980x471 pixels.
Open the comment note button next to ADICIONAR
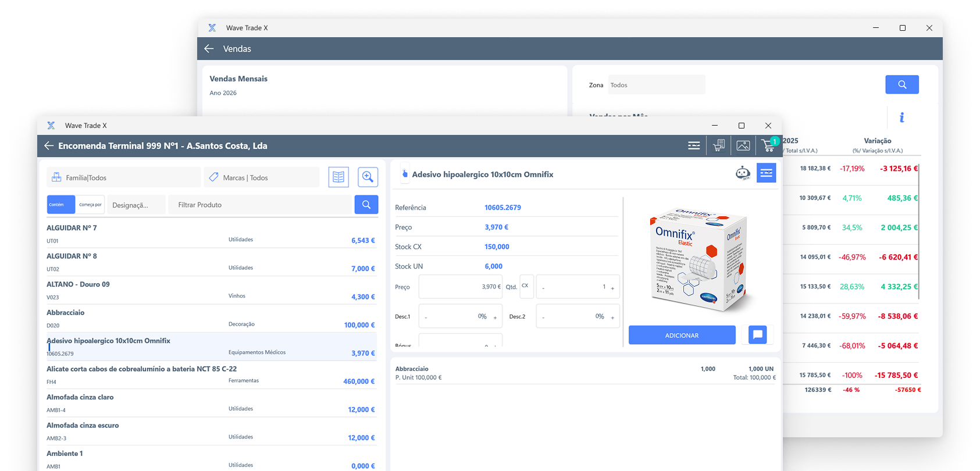pos(757,334)
